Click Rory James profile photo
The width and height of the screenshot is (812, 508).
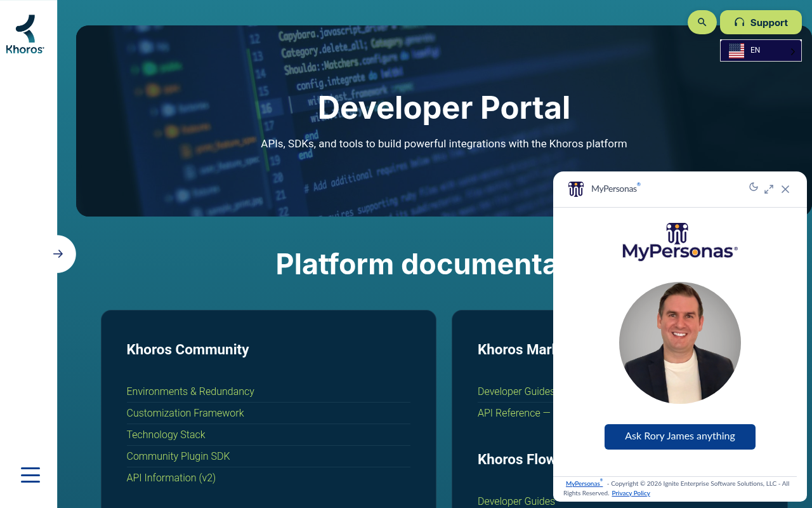[x=680, y=343]
